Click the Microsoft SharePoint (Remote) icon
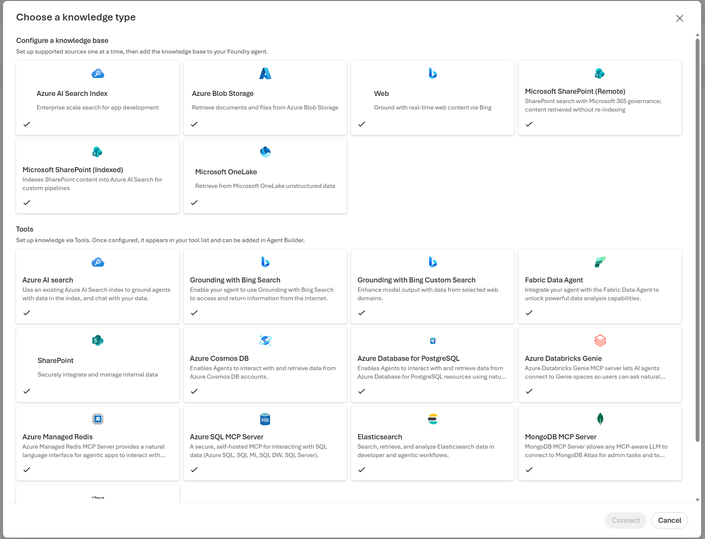This screenshot has width=705, height=539. point(600,73)
